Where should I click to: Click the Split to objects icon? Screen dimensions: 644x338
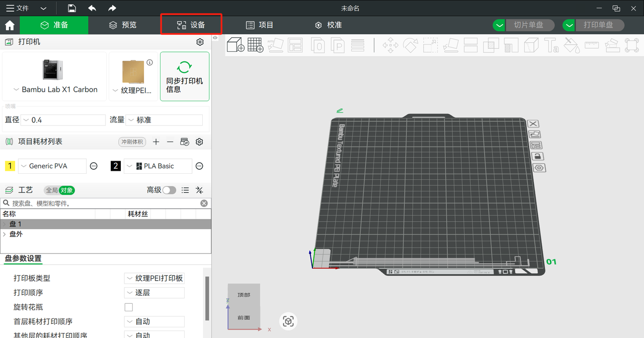[317, 45]
